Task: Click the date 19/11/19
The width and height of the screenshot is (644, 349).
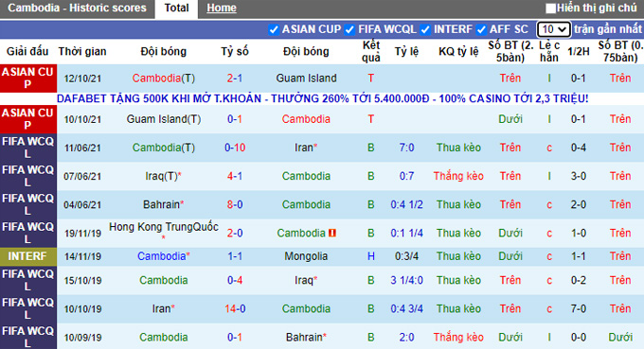Action: 82,234
